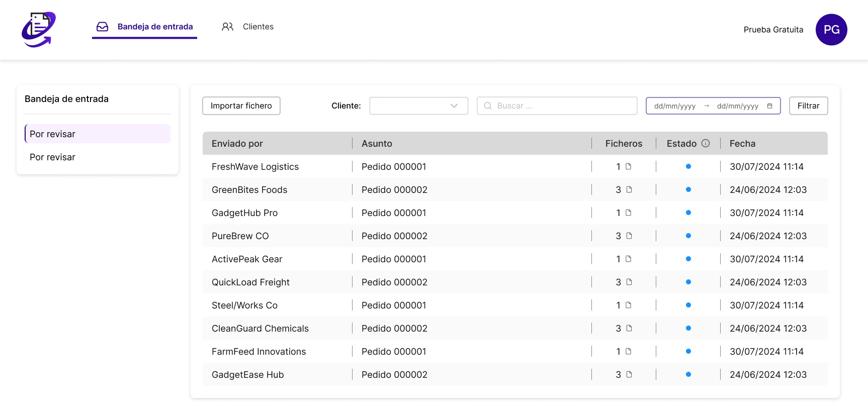Click the Filtrar button
Viewport: 868px width, 417px height.
(x=809, y=106)
